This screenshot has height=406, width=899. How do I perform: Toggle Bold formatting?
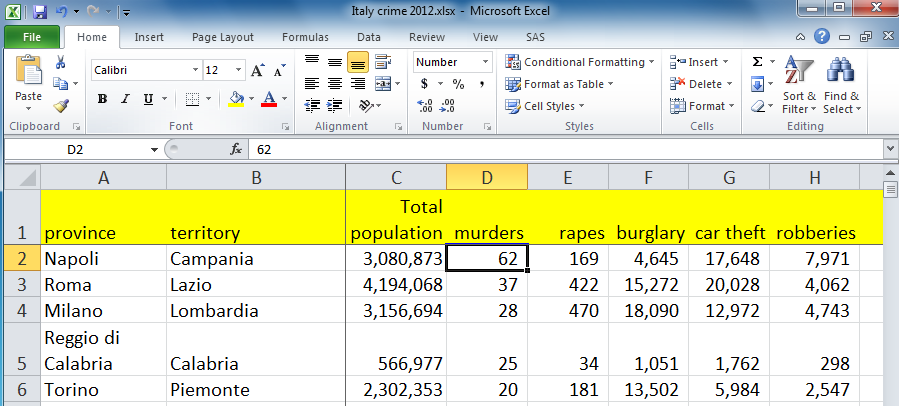point(102,99)
